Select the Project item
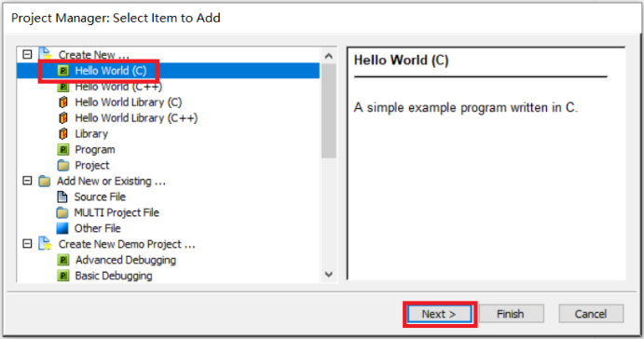Image resolution: width=644 pixels, height=339 pixels. pyautogui.click(x=92, y=166)
